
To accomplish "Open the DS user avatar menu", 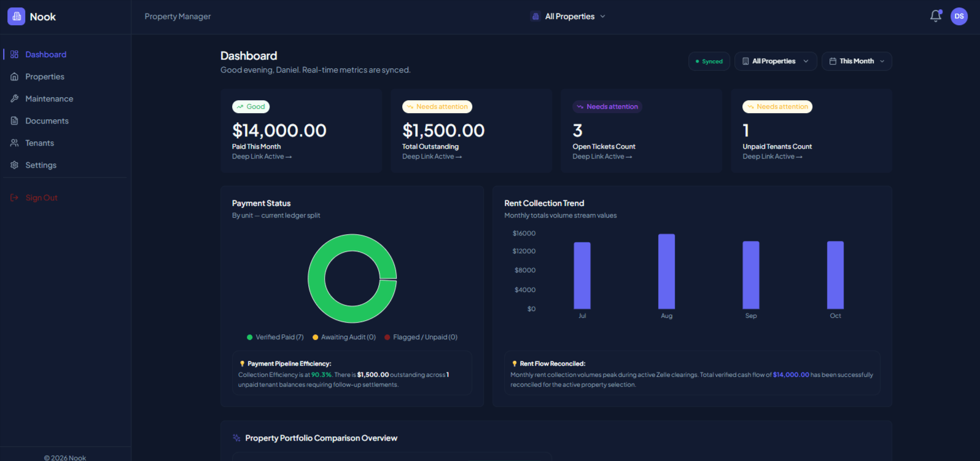I will 959,17.
